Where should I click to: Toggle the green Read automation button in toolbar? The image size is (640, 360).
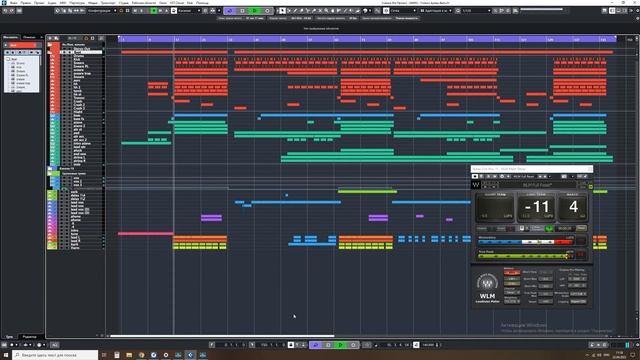click(x=154, y=11)
